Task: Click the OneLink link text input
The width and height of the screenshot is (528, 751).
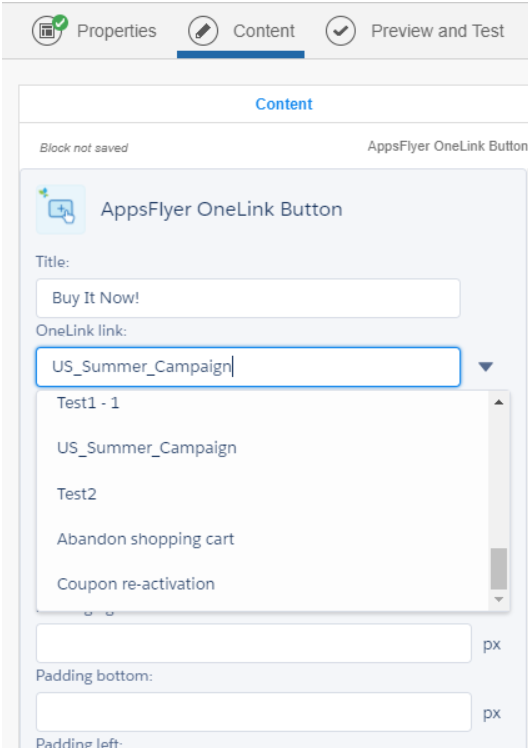Action: coord(248,367)
